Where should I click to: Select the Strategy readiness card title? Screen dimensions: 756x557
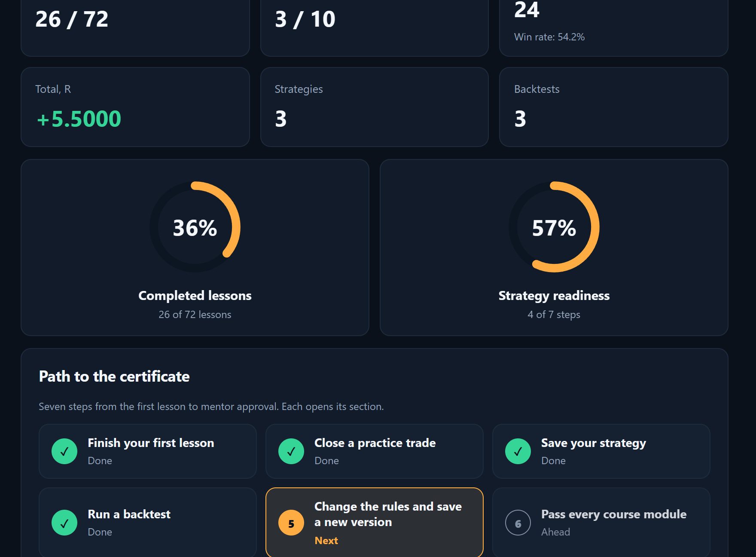(554, 296)
